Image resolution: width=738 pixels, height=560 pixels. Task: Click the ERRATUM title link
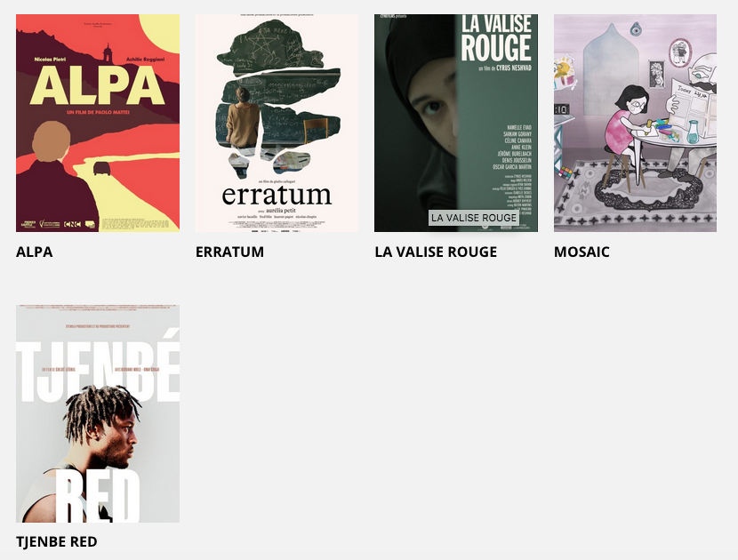tap(229, 252)
